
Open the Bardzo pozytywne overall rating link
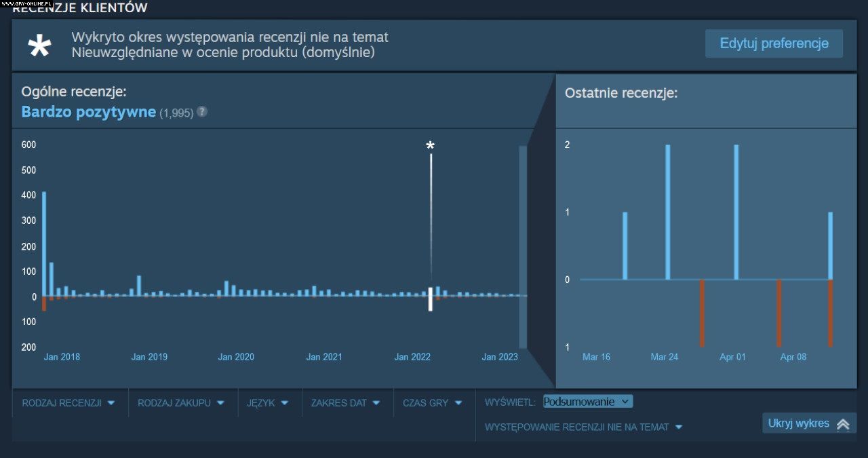coord(89,112)
